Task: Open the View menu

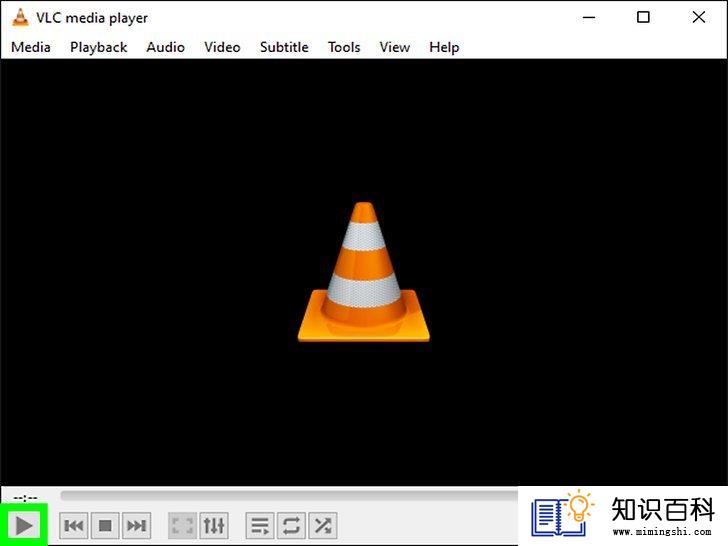Action: (395, 47)
